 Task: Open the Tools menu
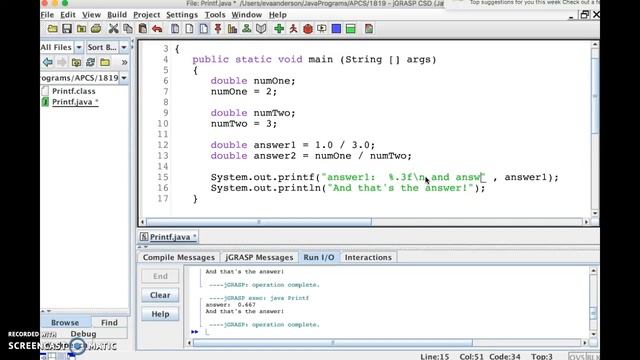pyautogui.click(x=215, y=15)
